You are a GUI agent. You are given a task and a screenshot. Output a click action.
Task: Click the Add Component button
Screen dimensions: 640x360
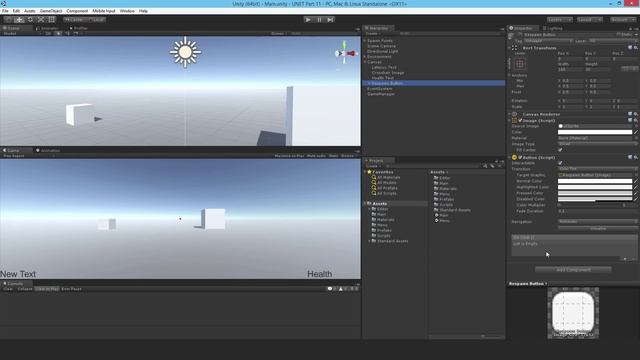(573, 269)
